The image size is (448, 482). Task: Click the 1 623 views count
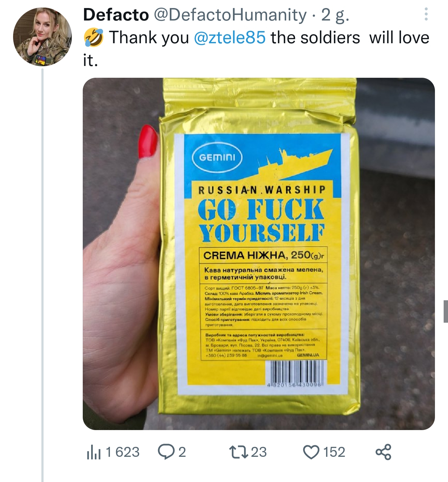[x=123, y=452]
